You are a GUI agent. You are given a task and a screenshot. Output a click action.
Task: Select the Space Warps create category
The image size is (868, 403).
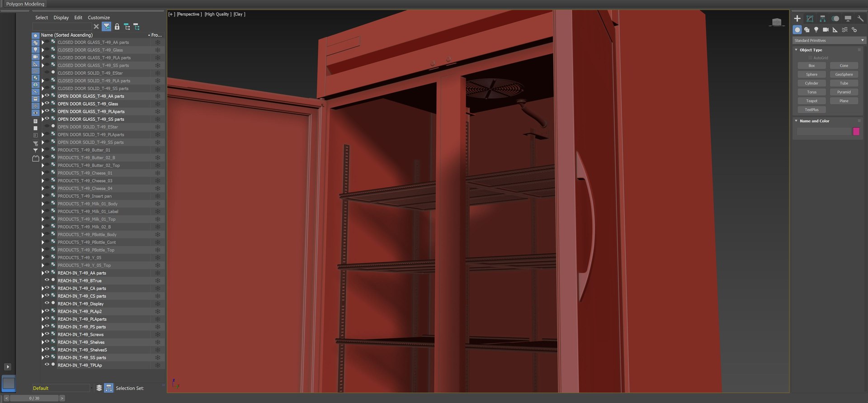[x=844, y=30]
